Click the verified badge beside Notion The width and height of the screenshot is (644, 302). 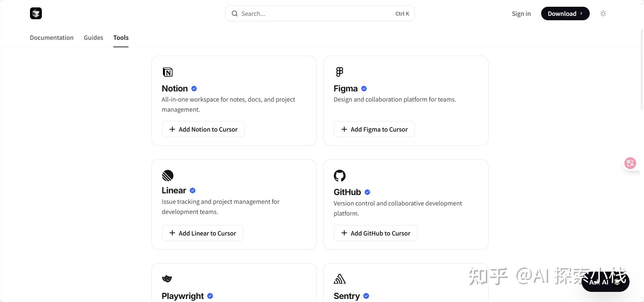[x=194, y=89]
